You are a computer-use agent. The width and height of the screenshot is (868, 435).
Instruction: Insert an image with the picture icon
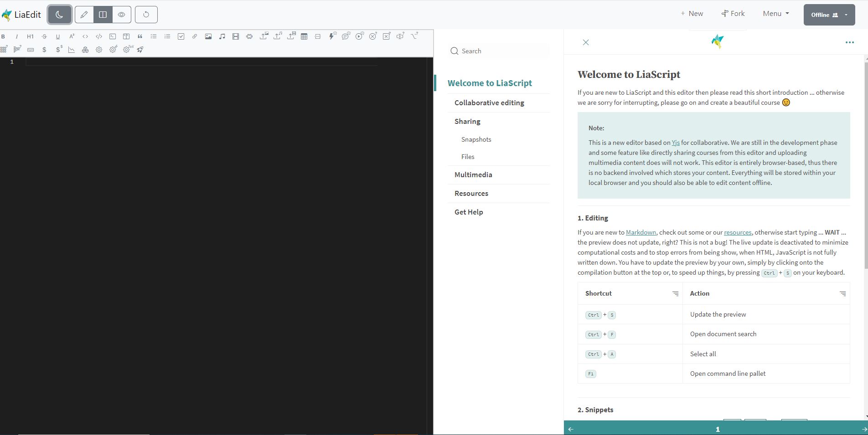[x=208, y=36]
